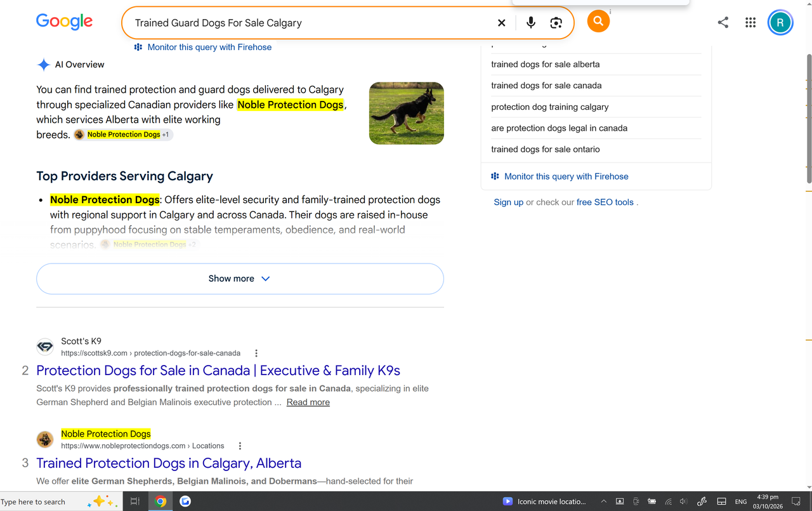The height and width of the screenshot is (511, 812).
Task: Click the Scott's K9 site favicon
Action: pyautogui.click(x=45, y=347)
